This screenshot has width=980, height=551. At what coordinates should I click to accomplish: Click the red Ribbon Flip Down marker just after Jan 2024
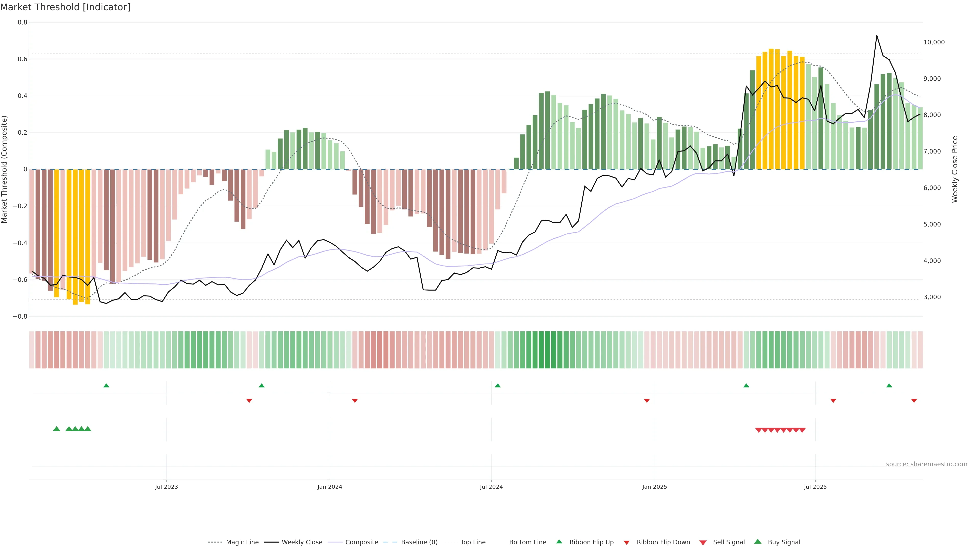354,401
